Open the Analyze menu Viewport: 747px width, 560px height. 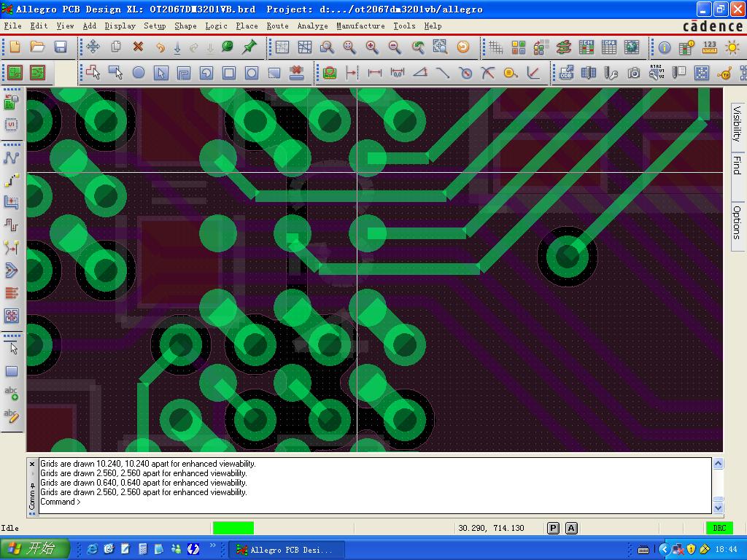(312, 26)
